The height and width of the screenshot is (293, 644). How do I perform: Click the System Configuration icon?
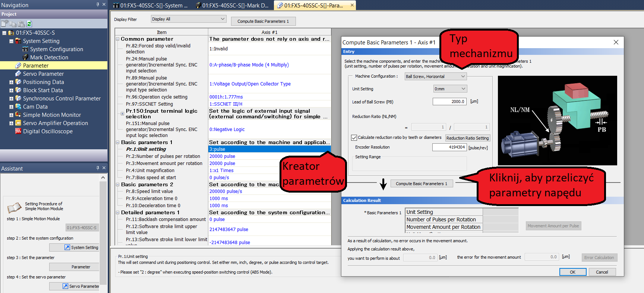pos(25,49)
